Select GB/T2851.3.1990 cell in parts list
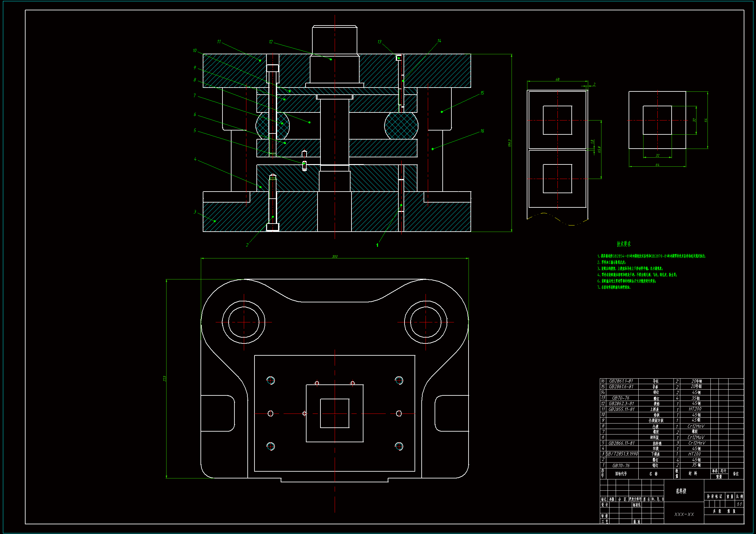Viewport: 756px width, 534px height. (x=622, y=454)
